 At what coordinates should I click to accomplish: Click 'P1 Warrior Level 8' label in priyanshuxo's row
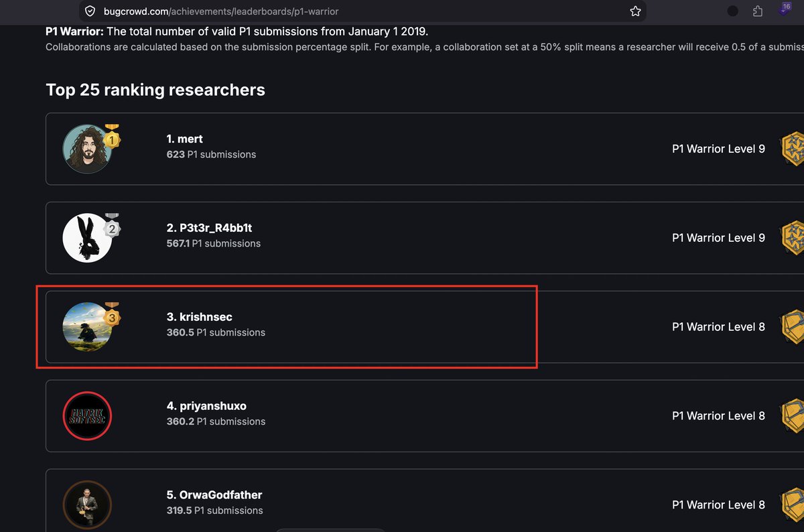click(718, 416)
